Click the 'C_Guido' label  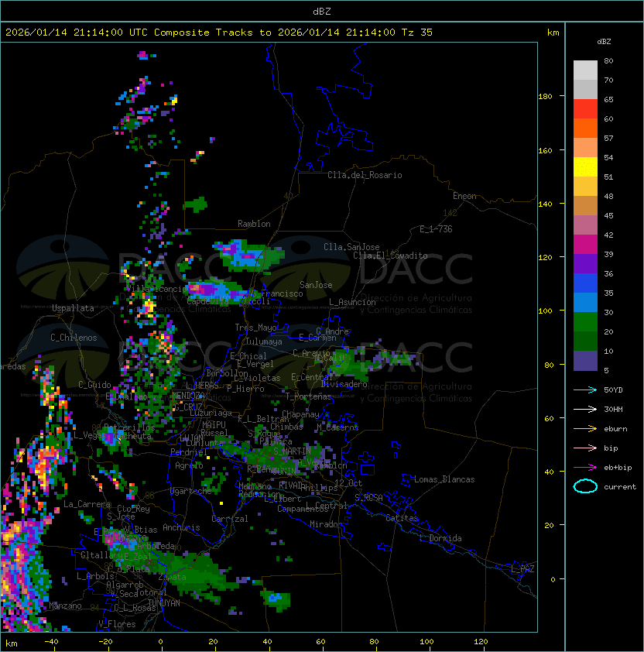[x=94, y=385]
